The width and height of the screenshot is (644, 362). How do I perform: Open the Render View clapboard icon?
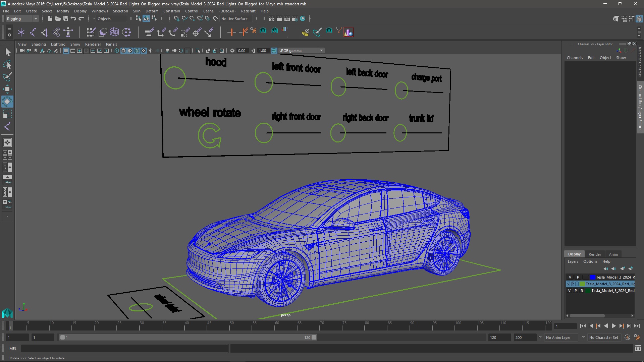(272, 18)
